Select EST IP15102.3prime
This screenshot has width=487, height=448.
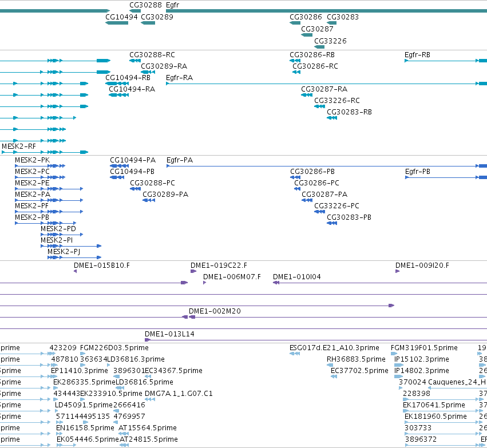point(421,359)
